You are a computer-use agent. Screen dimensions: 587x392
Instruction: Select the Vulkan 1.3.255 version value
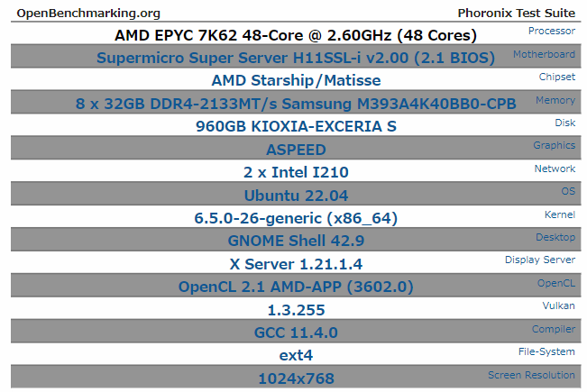pos(296,310)
